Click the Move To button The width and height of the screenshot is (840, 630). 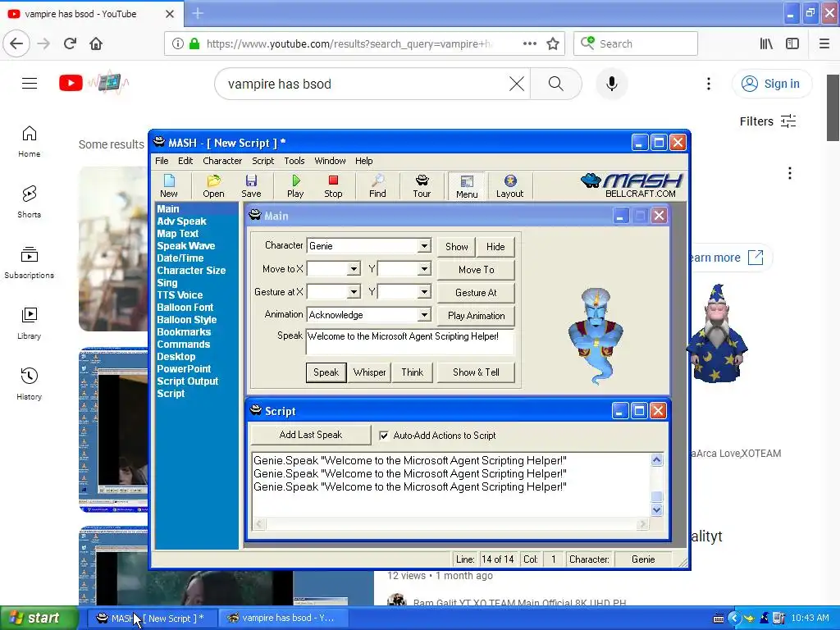click(477, 270)
